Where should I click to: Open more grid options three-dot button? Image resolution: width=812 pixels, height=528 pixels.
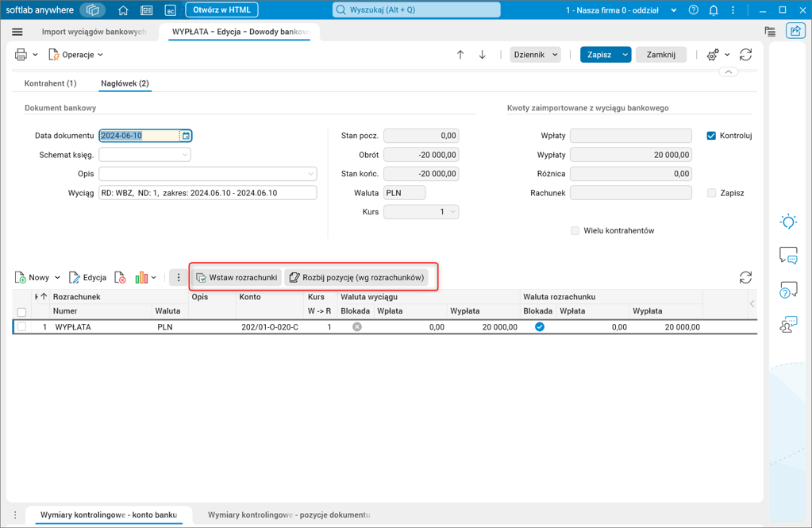click(178, 278)
